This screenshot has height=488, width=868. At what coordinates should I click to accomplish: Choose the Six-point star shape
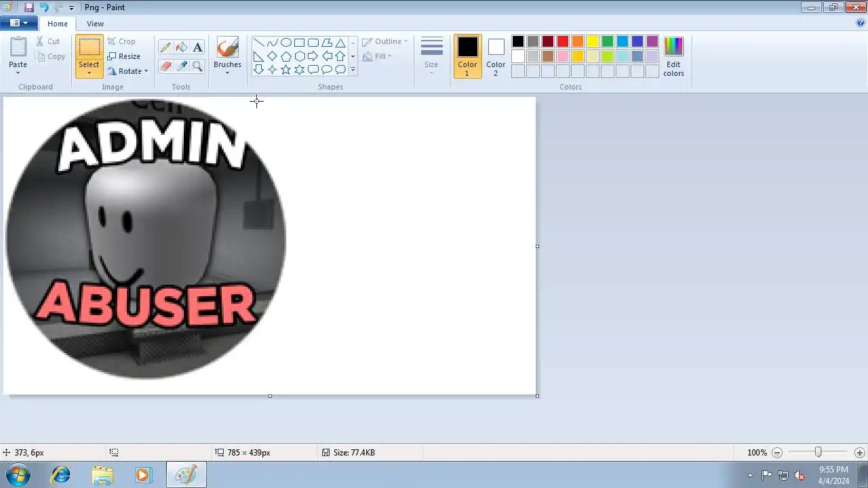pos(299,70)
